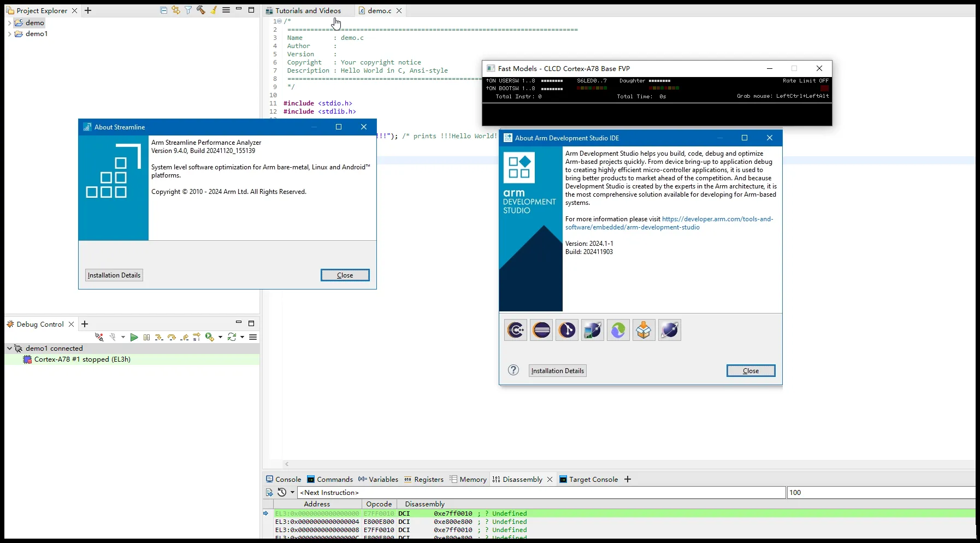Click the package box feature icon
This screenshot has width=980, height=543.
644,330
